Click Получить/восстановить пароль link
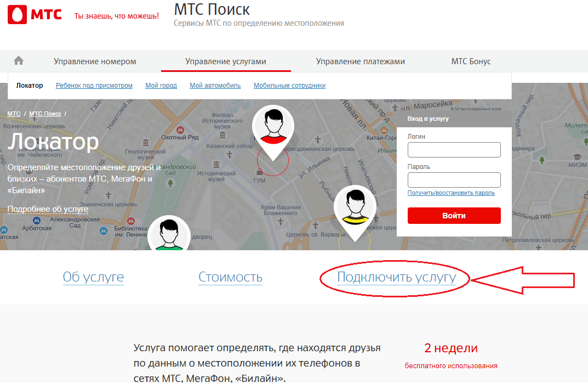This screenshot has width=588, height=383. pyautogui.click(x=451, y=193)
